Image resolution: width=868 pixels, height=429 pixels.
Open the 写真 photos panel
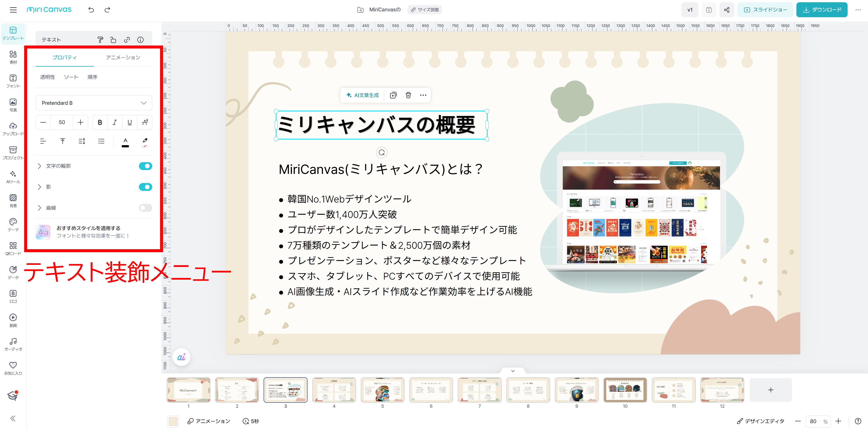[13, 105]
